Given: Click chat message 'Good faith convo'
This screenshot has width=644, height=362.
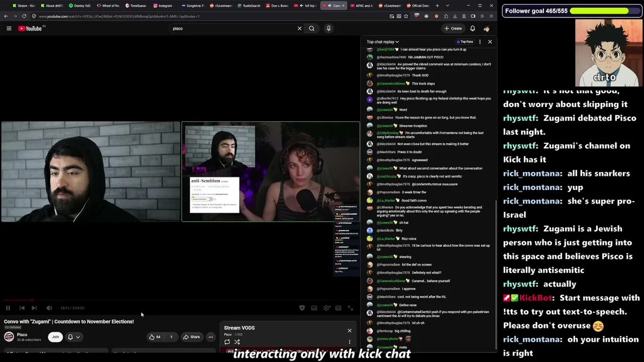Looking at the screenshot, I should (414, 201).
